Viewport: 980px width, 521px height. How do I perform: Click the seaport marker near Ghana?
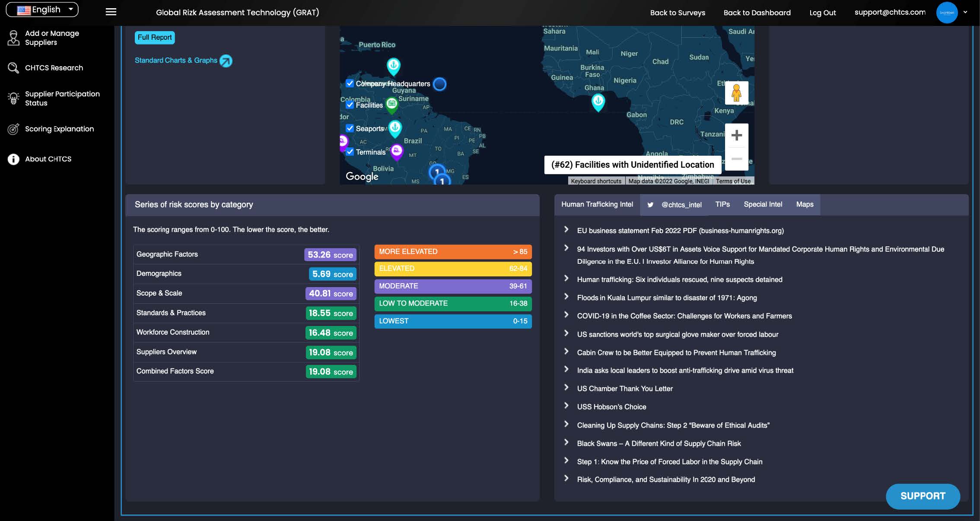[598, 102]
